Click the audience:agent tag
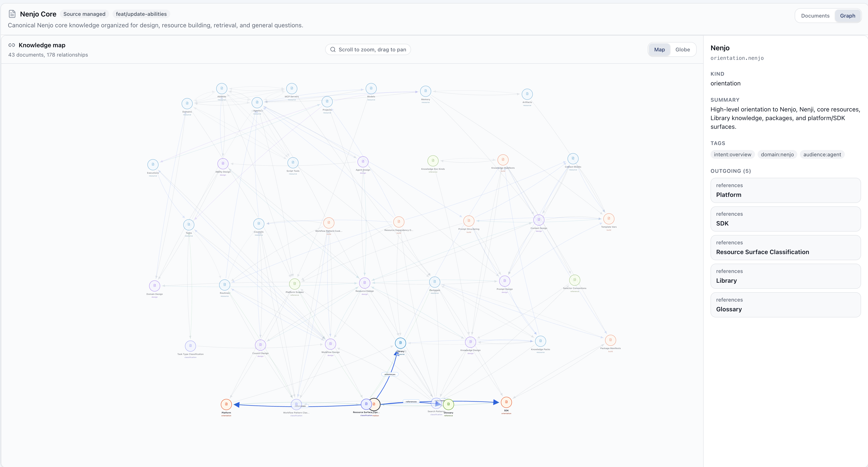Image resolution: width=868 pixels, height=467 pixels. [822, 155]
